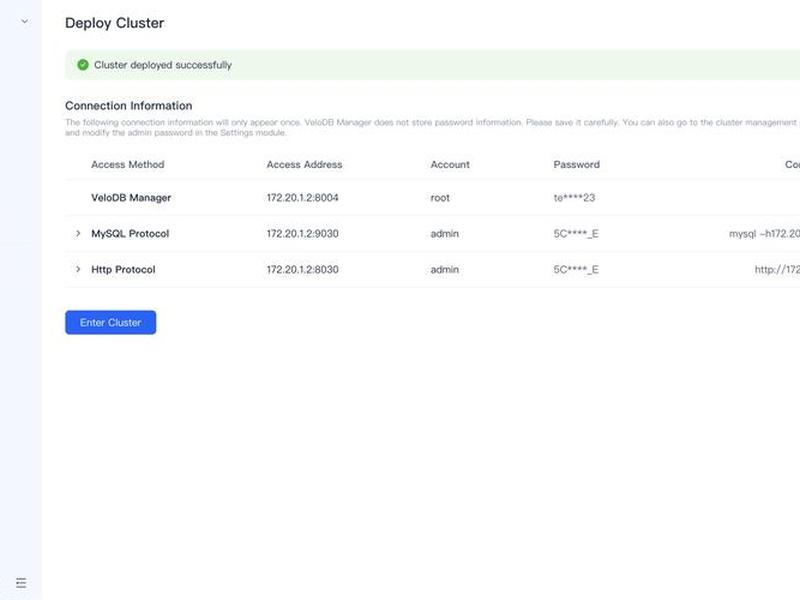Expand the Http Protocol row

click(x=78, y=269)
